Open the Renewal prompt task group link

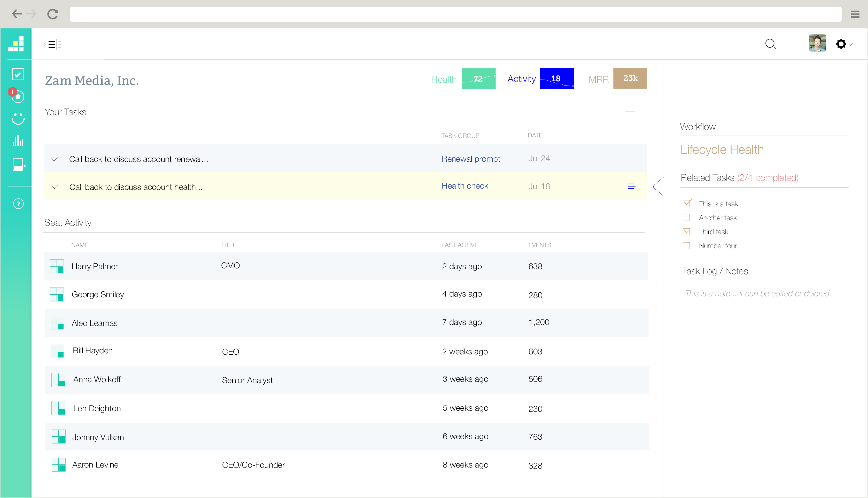[471, 159]
